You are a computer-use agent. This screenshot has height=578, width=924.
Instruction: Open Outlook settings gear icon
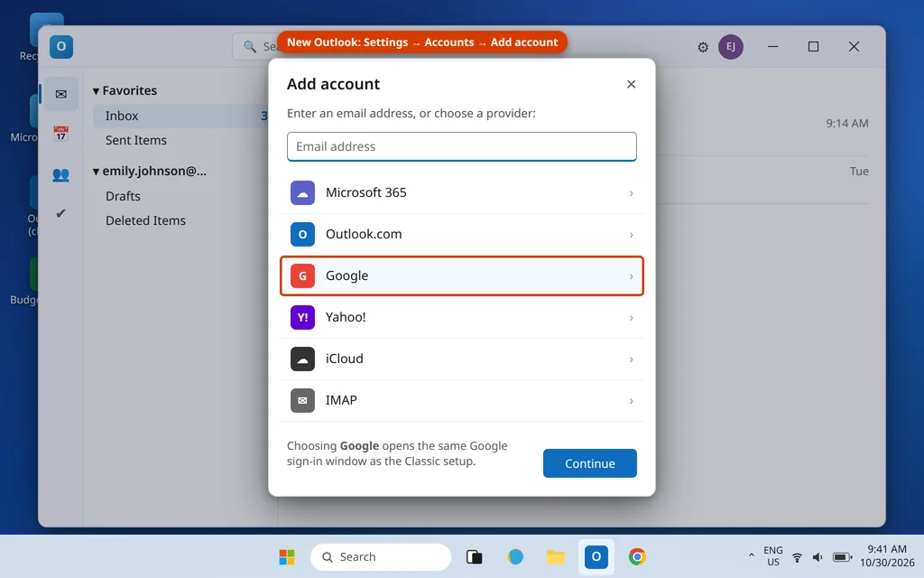click(702, 47)
